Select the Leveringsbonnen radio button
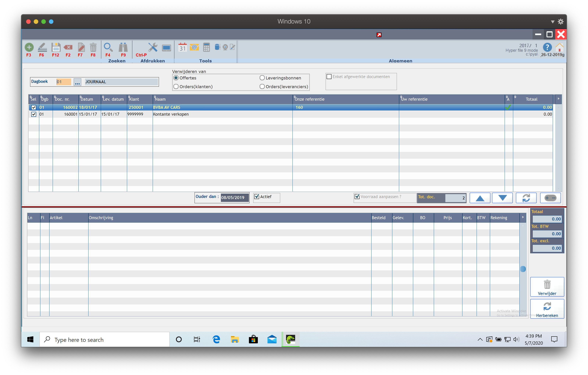Viewport: 588px width, 375px height. pos(262,78)
